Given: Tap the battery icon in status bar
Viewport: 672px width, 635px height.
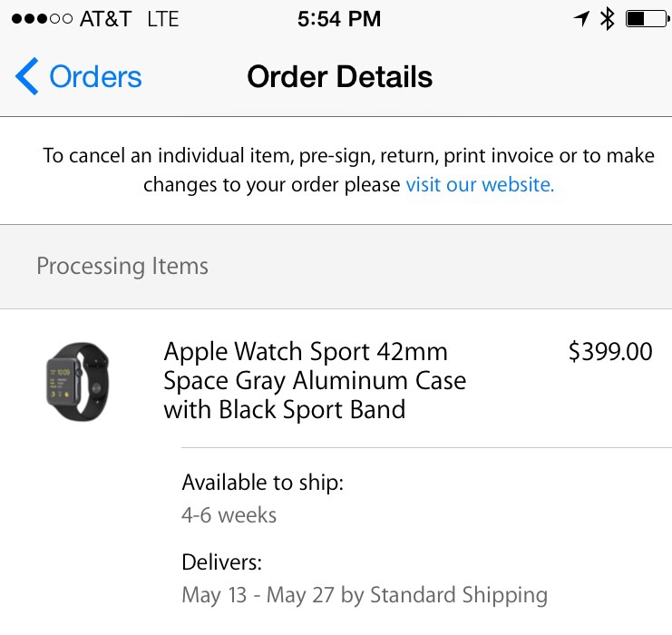Looking at the screenshot, I should point(648,19).
